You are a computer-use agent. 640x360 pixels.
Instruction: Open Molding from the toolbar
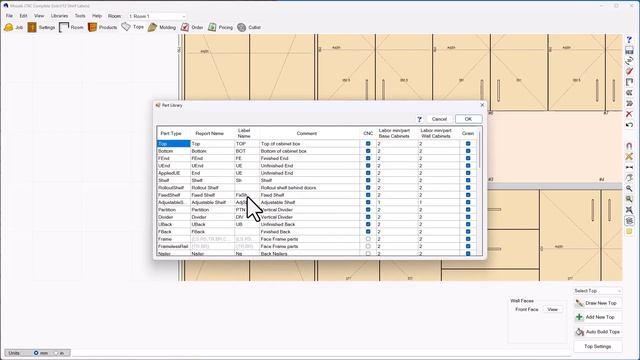pos(162,27)
